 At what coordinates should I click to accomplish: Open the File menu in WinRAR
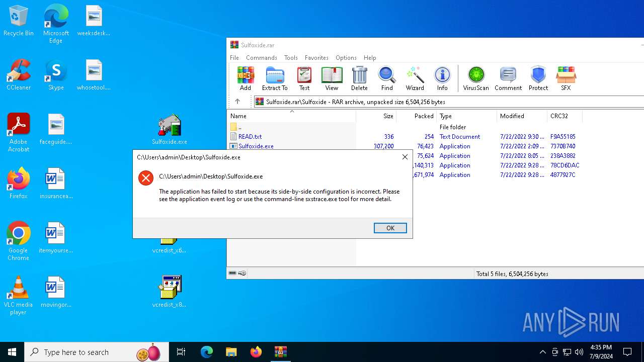[x=234, y=58]
